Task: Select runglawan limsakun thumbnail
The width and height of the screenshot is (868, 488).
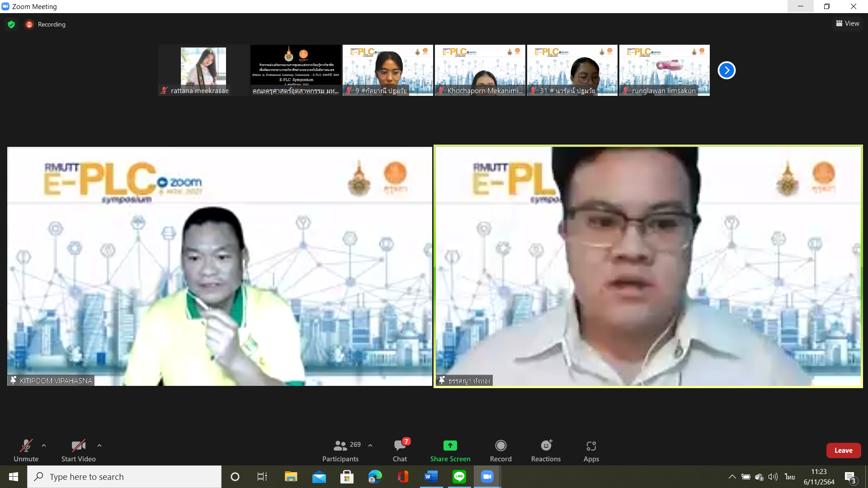Action: (x=665, y=70)
